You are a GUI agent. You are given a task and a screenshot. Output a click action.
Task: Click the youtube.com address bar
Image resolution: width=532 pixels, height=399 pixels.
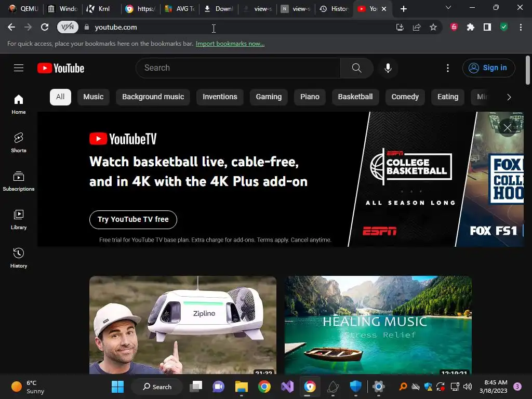237,27
